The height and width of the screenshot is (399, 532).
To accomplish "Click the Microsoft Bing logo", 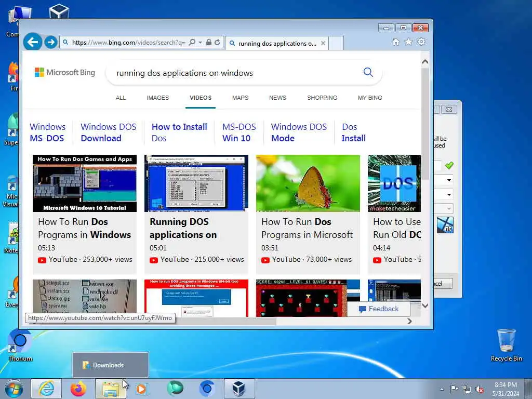I will pos(65,72).
